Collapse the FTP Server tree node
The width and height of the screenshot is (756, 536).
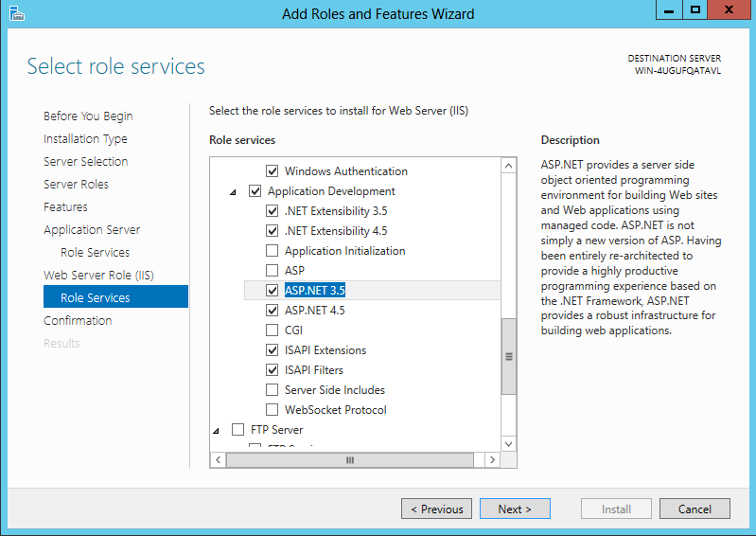coord(216,430)
